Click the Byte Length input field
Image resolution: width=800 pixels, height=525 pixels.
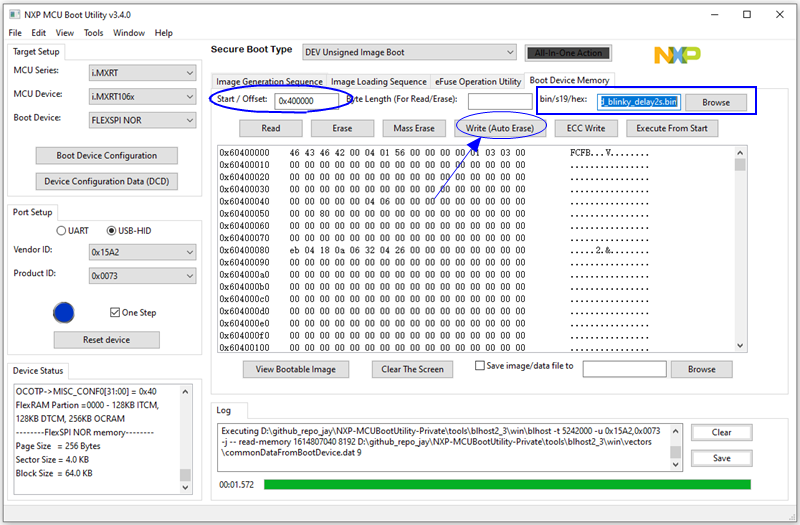pyautogui.click(x=500, y=101)
